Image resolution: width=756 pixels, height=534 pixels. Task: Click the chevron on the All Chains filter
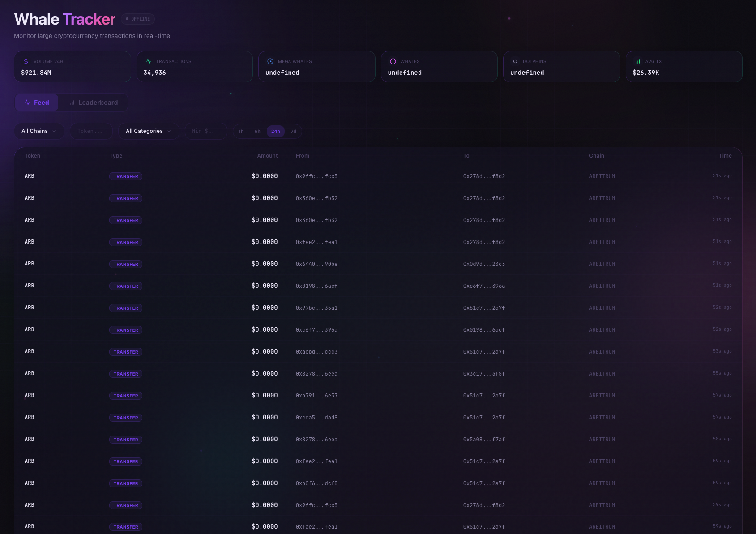point(54,131)
